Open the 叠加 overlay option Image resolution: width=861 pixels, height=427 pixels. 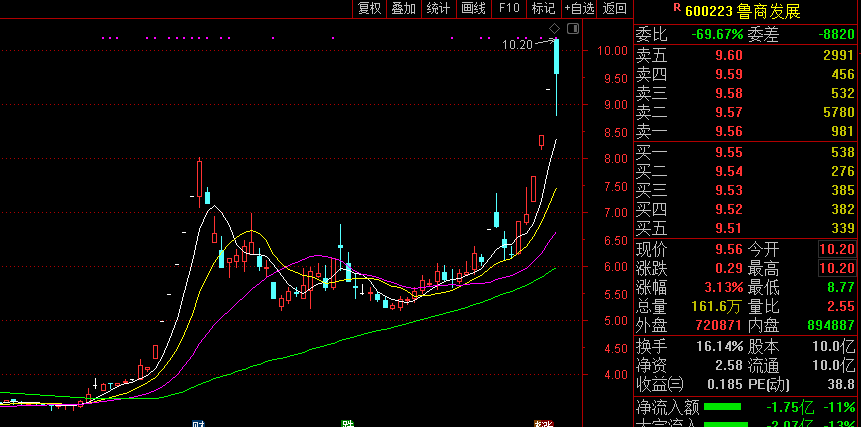coord(404,8)
